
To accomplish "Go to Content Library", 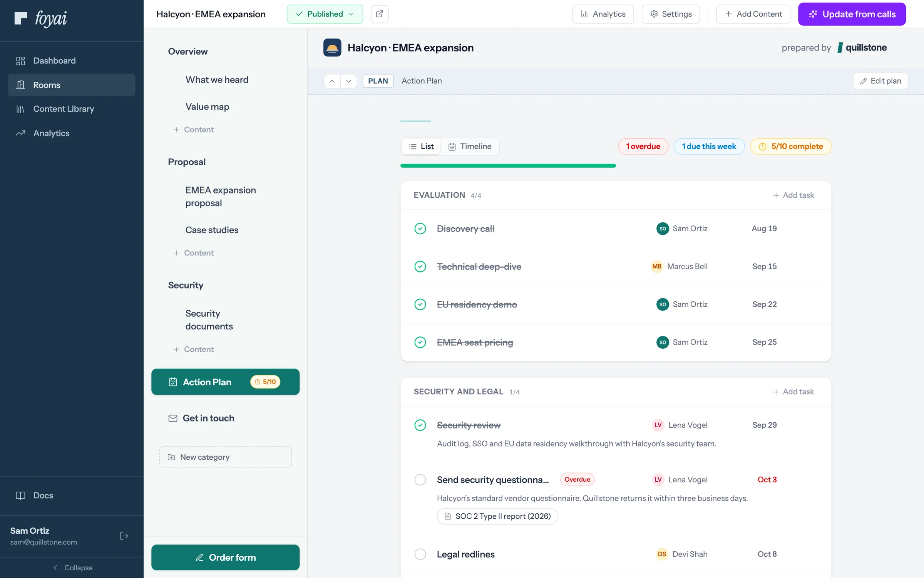I will click(x=71, y=109).
